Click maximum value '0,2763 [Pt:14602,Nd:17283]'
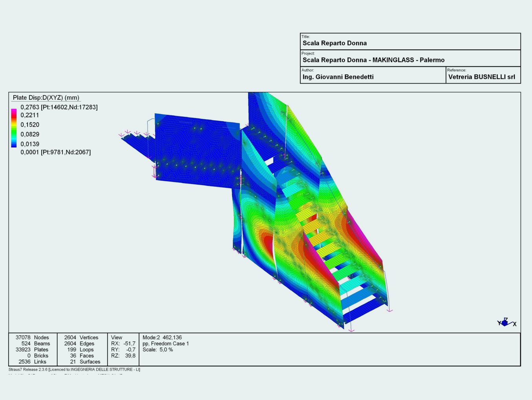532x400 pixels. point(59,107)
